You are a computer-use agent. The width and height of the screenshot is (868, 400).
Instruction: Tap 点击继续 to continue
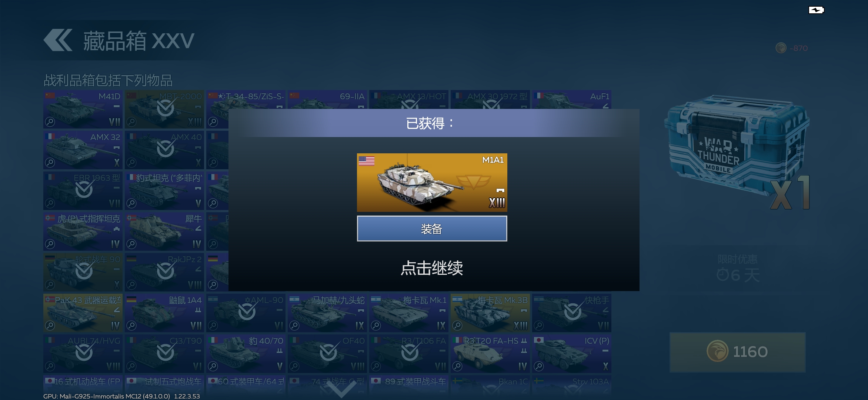coord(432,268)
